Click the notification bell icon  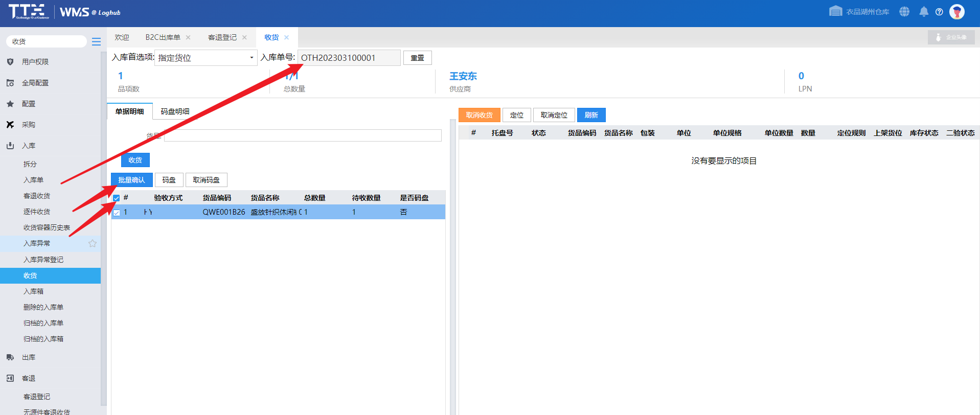pyautogui.click(x=923, y=12)
